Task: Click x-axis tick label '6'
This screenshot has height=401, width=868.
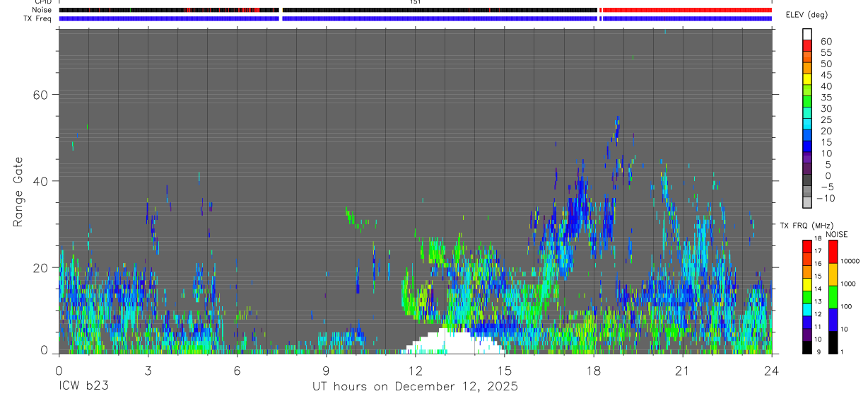Action: 237,371
